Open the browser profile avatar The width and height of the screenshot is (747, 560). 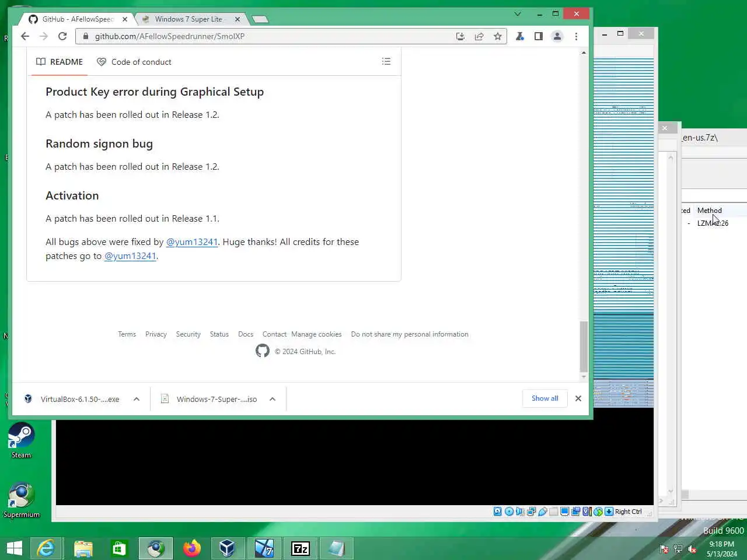coord(557,36)
